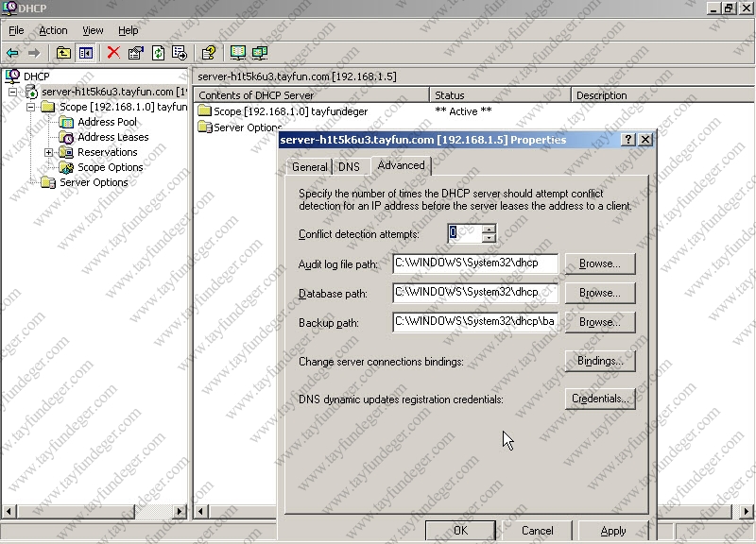Select Scope Options in the tree
This screenshot has width=756, height=544.
[x=110, y=168]
